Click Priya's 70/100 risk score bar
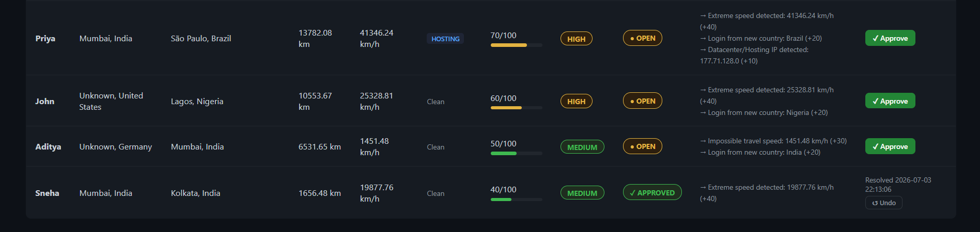Viewport: 980px width, 232px height. pyautogui.click(x=517, y=45)
